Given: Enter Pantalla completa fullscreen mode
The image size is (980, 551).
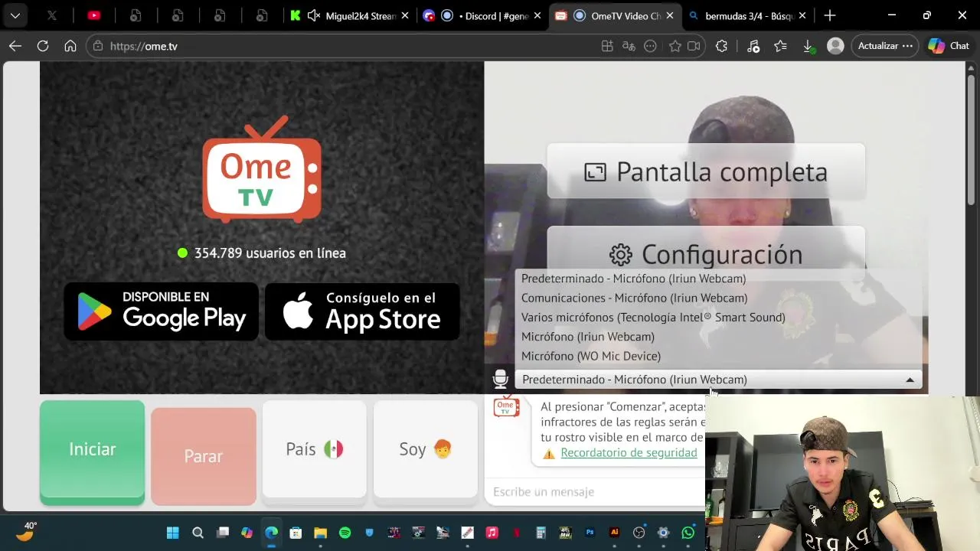Looking at the screenshot, I should [x=706, y=171].
